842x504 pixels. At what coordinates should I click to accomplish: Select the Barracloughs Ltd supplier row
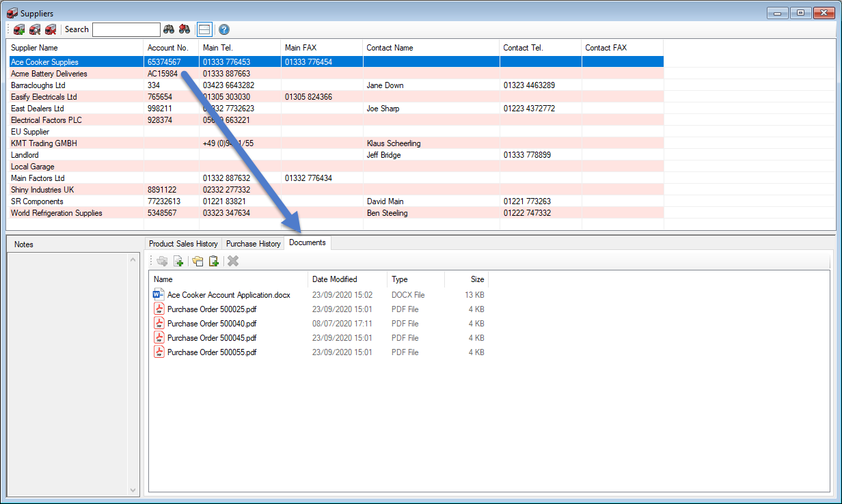point(38,85)
